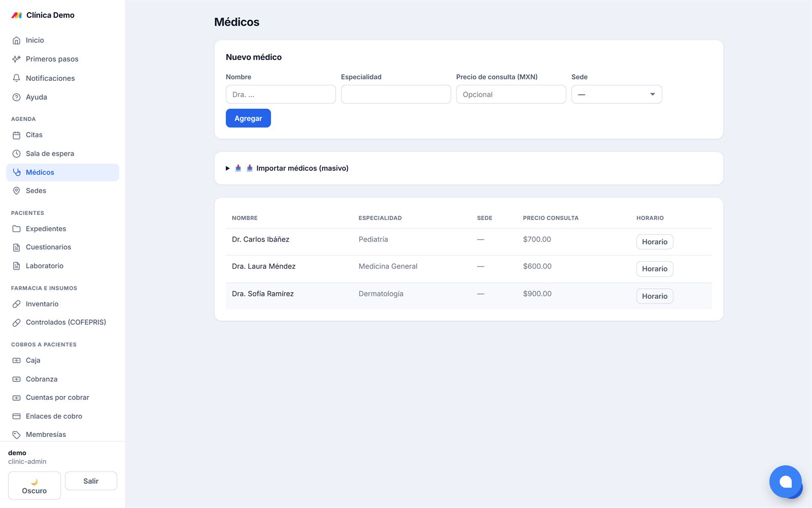Screen dimensions: 812x508
Task: Click the Sedes location pin icon
Action: 16,190
